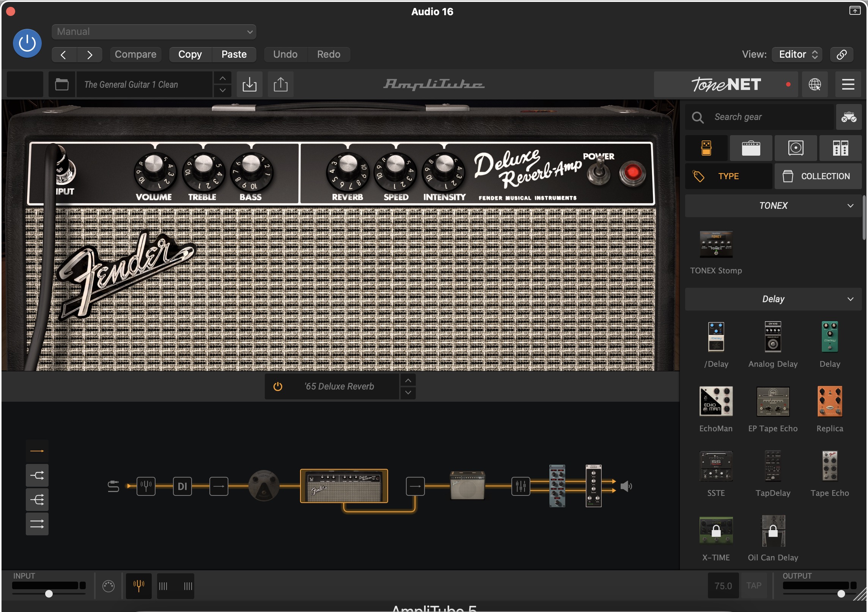Select the dual parallel lines chain routing

[x=37, y=524]
